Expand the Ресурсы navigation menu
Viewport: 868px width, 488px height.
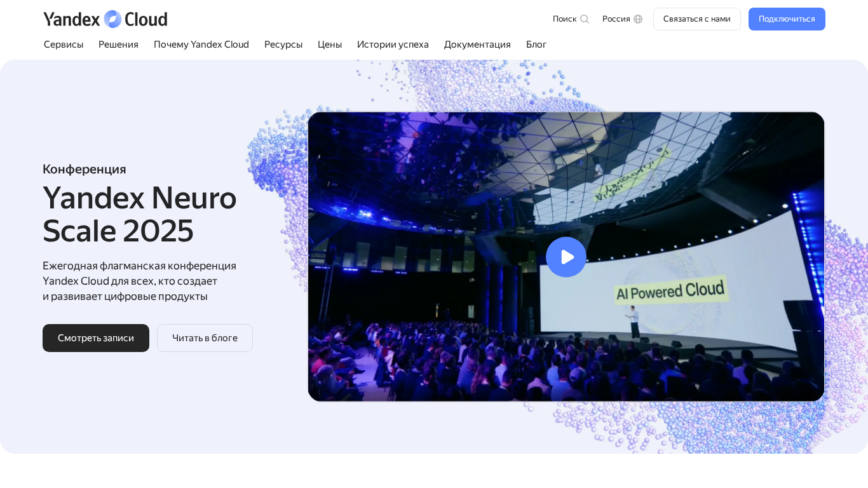[x=283, y=44]
